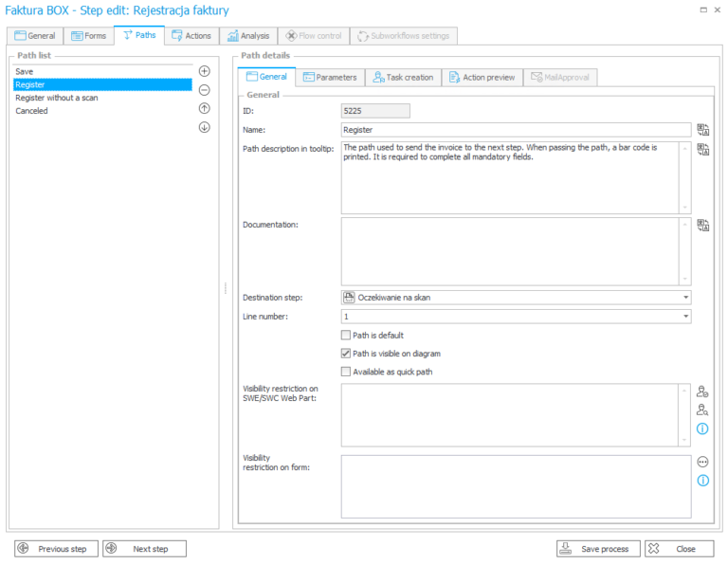Click the read-only ID field 5225

[375, 111]
